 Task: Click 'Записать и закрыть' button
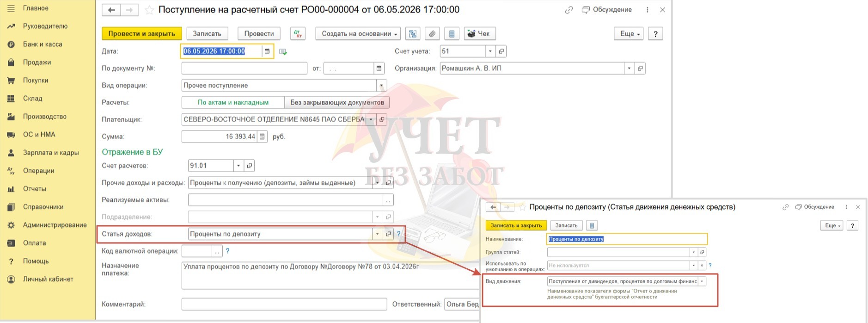(x=516, y=225)
